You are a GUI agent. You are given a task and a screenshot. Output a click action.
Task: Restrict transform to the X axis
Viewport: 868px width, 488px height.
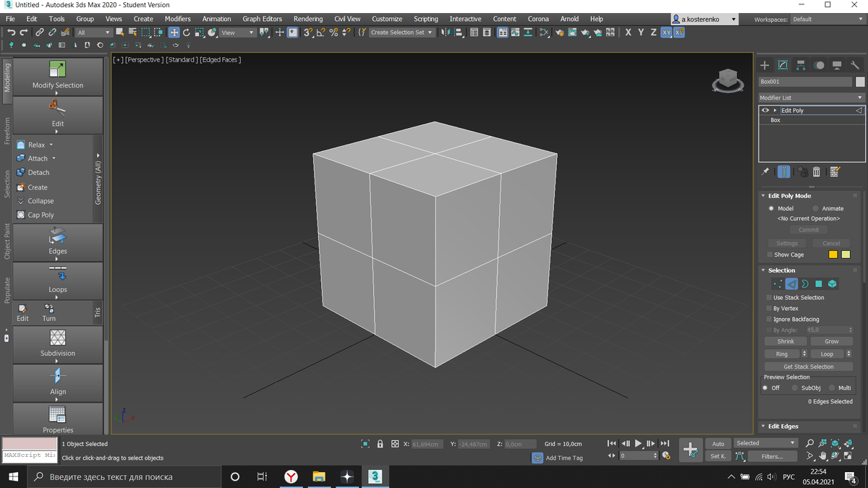point(628,33)
